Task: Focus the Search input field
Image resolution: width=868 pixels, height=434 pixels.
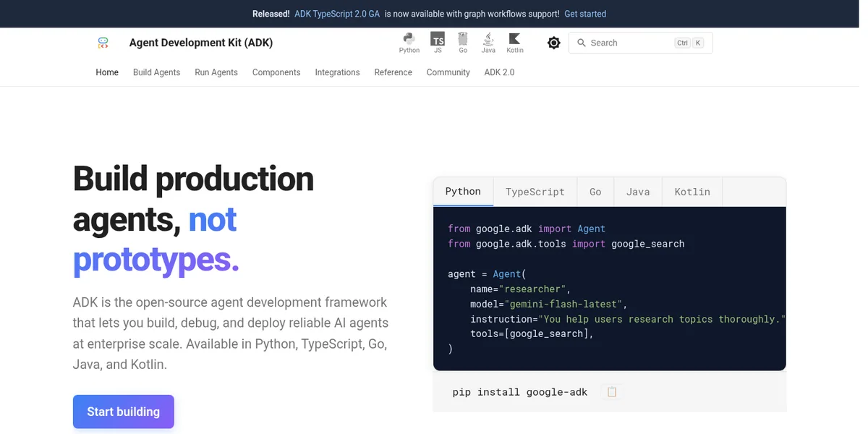Action: tap(640, 43)
